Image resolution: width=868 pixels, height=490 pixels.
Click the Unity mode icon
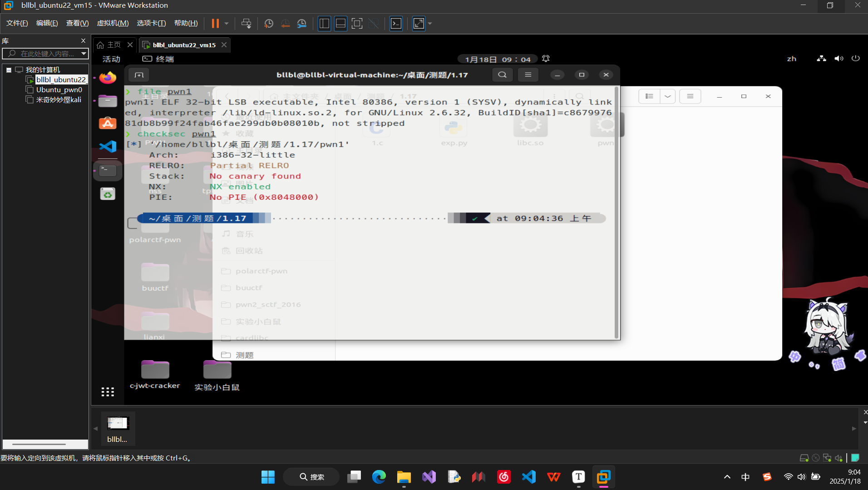click(x=374, y=23)
